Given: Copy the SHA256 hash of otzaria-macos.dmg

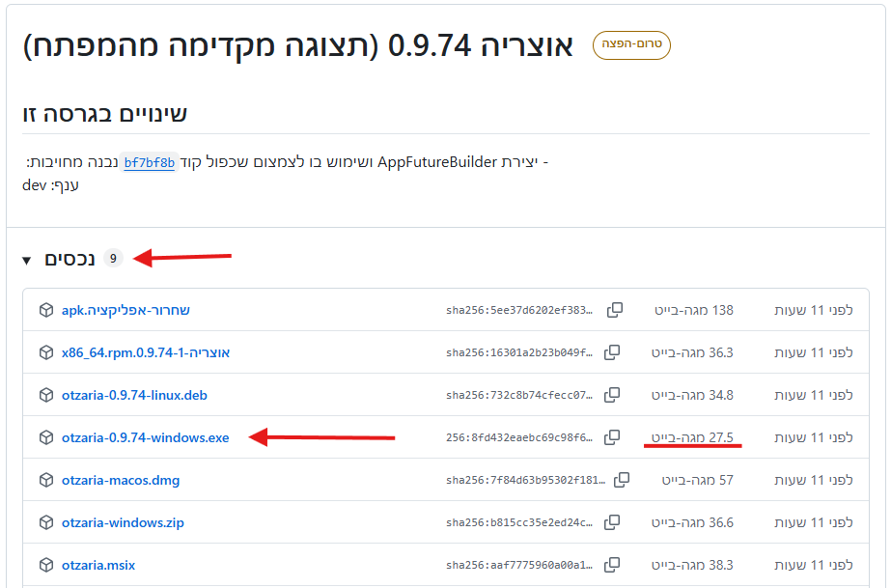Looking at the screenshot, I should pos(622,480).
